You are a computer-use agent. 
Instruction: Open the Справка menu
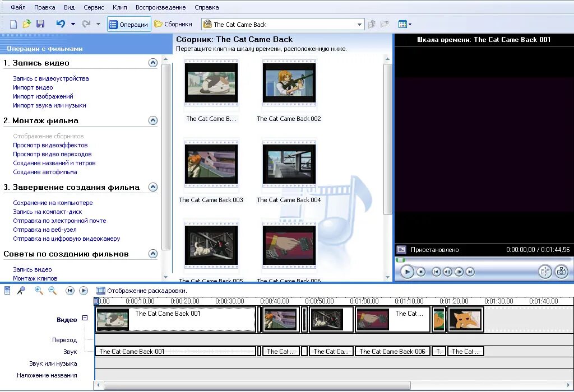pyautogui.click(x=206, y=7)
